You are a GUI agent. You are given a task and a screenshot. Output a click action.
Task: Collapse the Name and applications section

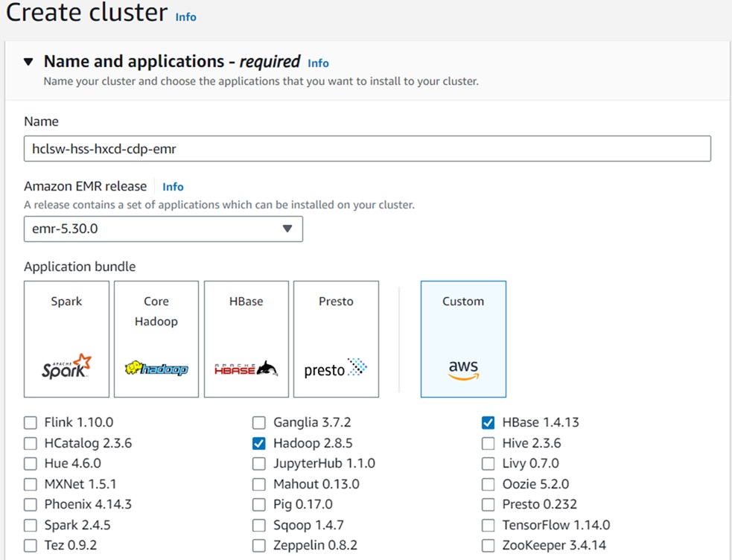tap(28, 62)
